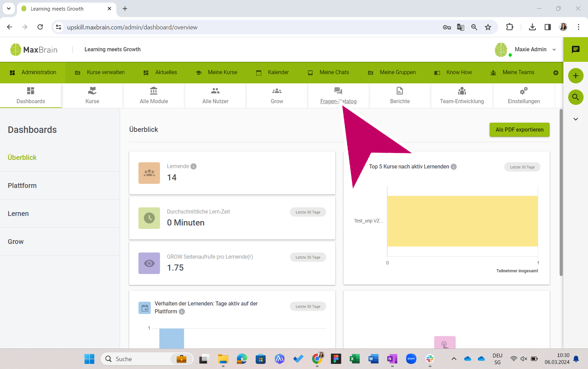Viewport: 588px width, 369px height.
Task: Bookmark page with the star icon
Action: 488,27
